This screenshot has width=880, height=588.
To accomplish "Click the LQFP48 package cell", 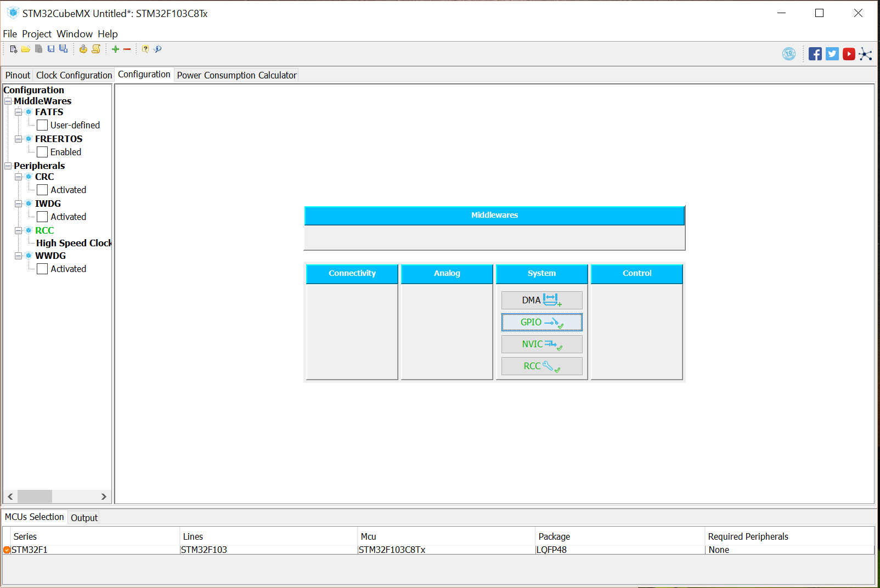I will 620,550.
